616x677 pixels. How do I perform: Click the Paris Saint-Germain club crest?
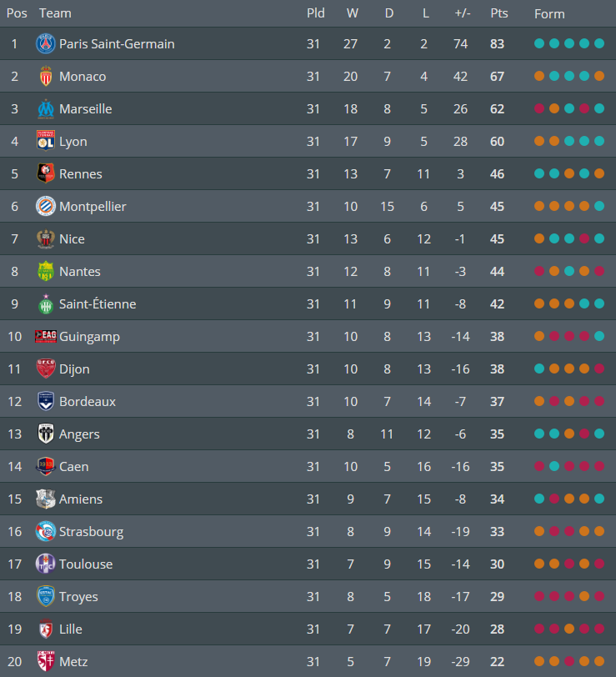pyautogui.click(x=46, y=43)
